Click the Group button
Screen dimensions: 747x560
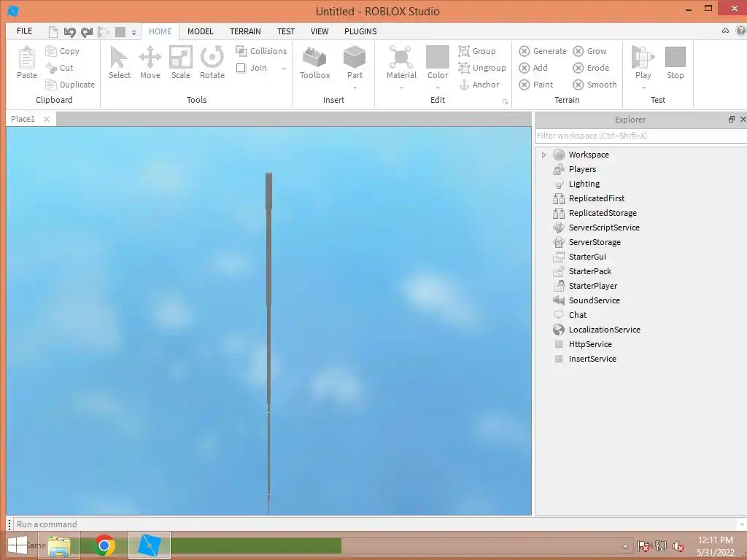click(x=477, y=51)
